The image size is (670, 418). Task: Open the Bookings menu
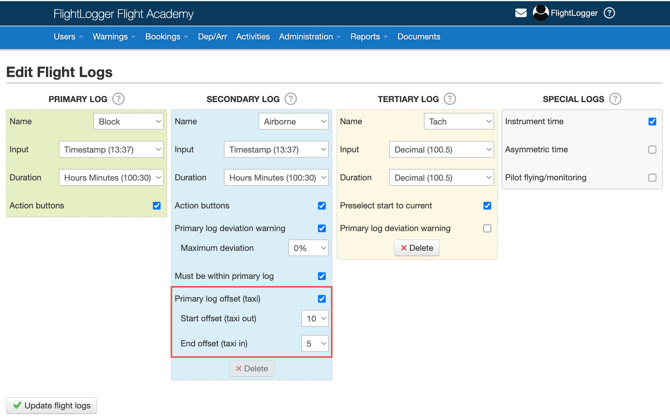tap(165, 37)
